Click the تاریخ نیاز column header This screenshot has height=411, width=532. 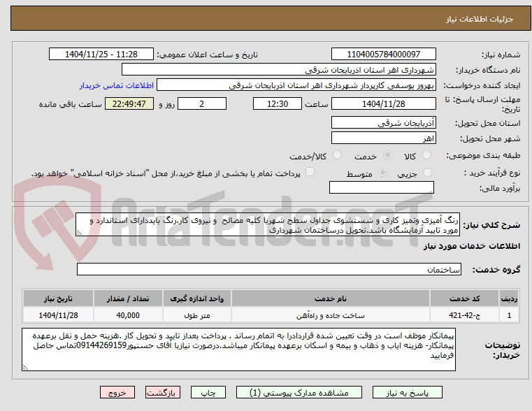click(58, 298)
